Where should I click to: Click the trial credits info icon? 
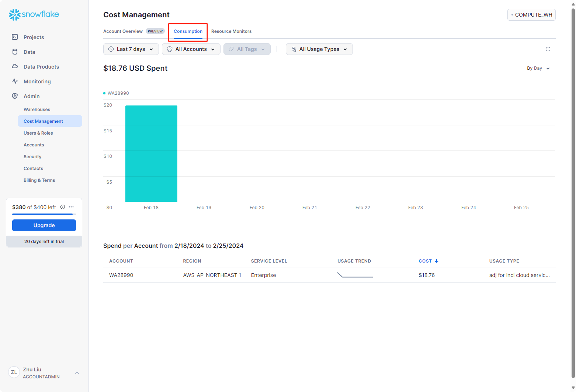63,207
